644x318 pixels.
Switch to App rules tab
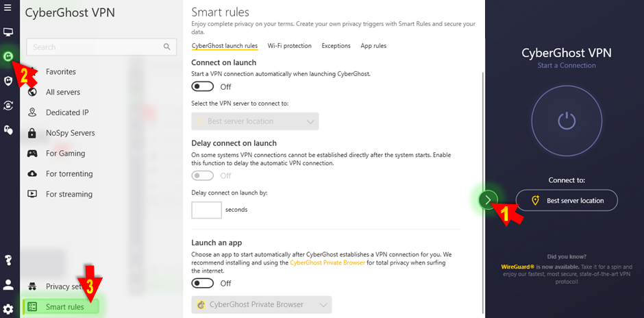[x=373, y=46]
